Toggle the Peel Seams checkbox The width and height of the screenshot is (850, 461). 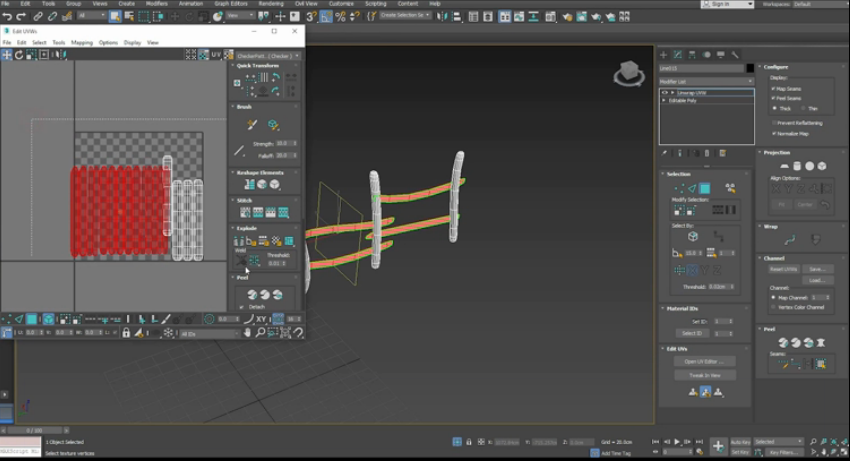click(x=773, y=98)
